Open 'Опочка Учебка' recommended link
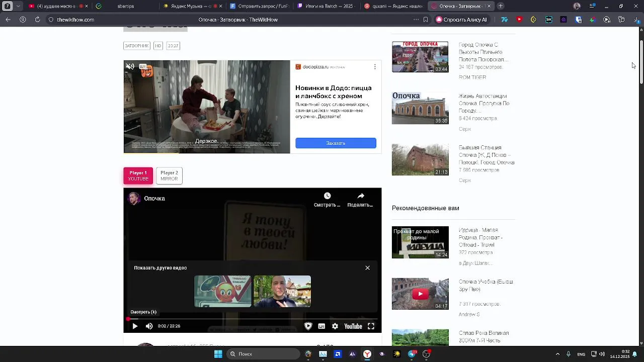This screenshot has width=644, height=362. click(x=486, y=286)
